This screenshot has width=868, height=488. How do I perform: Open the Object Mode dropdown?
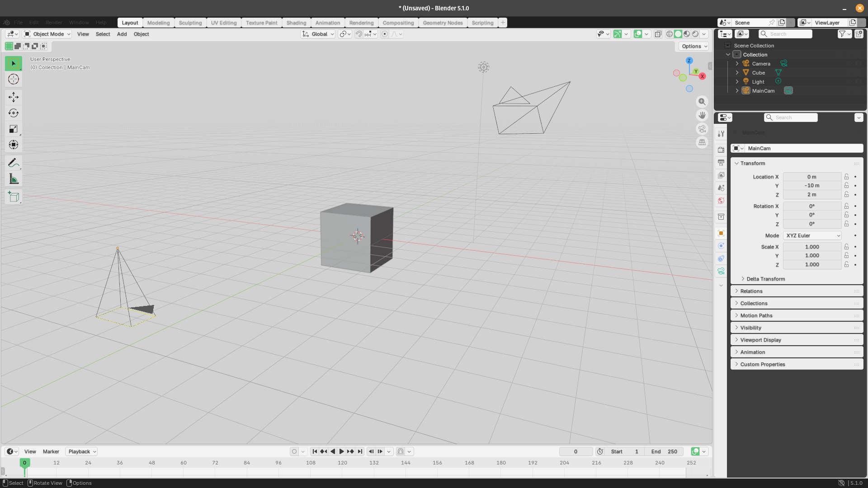click(x=47, y=34)
